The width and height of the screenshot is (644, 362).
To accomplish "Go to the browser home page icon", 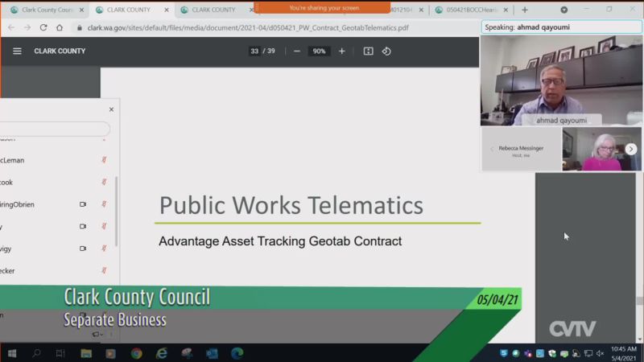I will pos(60,27).
